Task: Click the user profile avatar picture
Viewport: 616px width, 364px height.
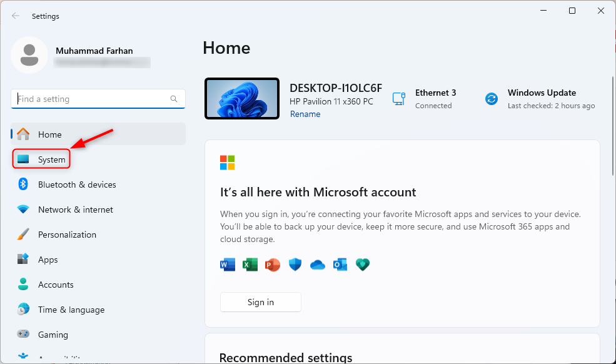Action: tap(29, 55)
